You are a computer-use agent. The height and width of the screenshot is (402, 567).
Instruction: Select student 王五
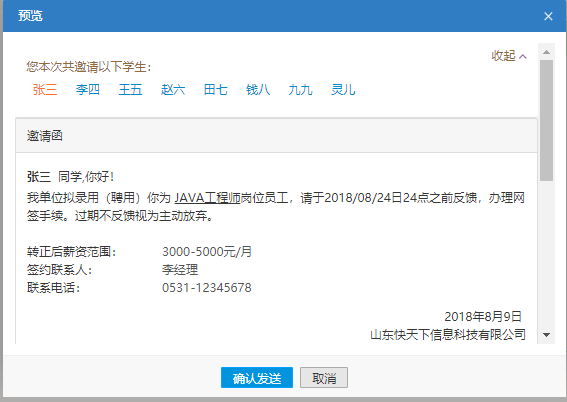131,89
